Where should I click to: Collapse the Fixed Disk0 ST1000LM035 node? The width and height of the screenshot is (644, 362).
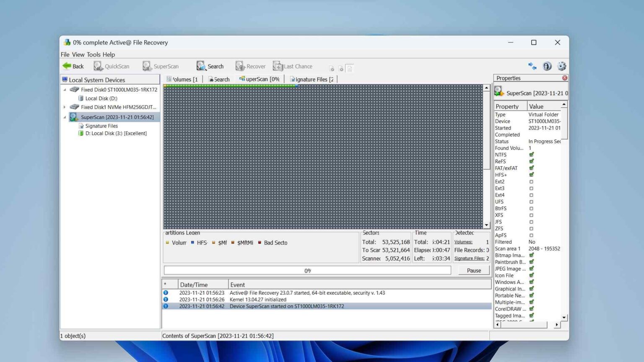65,89
